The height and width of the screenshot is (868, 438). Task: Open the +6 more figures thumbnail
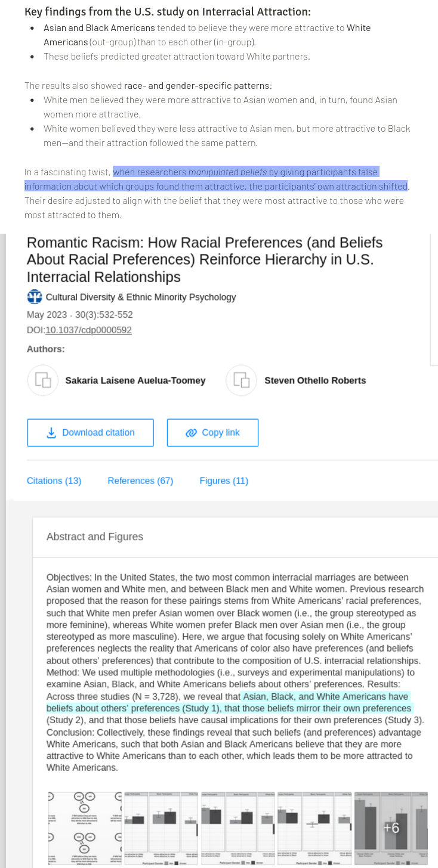pos(391,828)
